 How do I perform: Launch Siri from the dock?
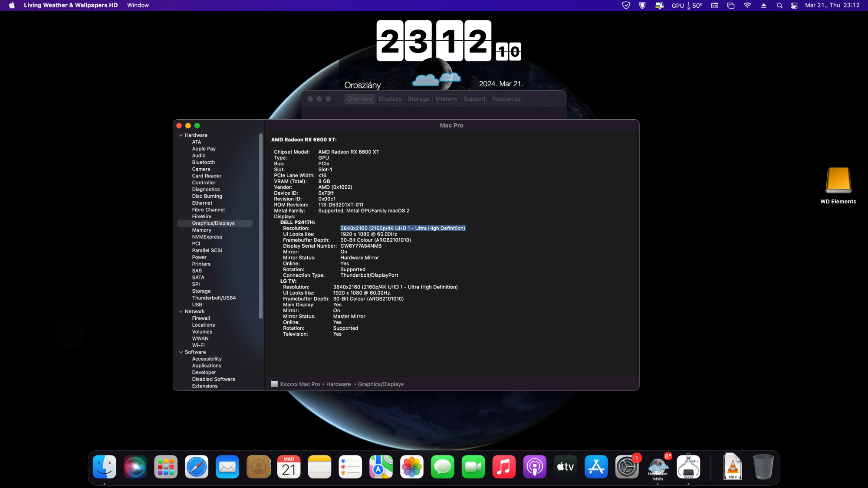[x=135, y=467]
